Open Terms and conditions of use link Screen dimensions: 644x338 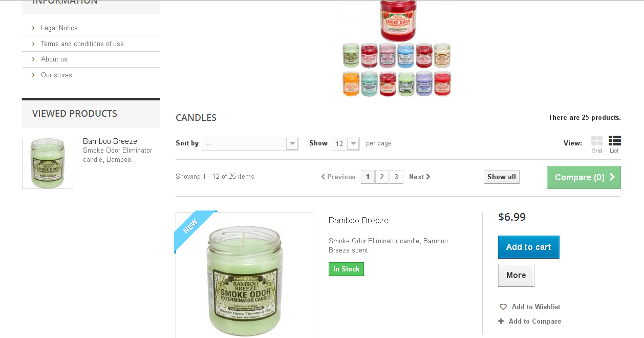82,44
